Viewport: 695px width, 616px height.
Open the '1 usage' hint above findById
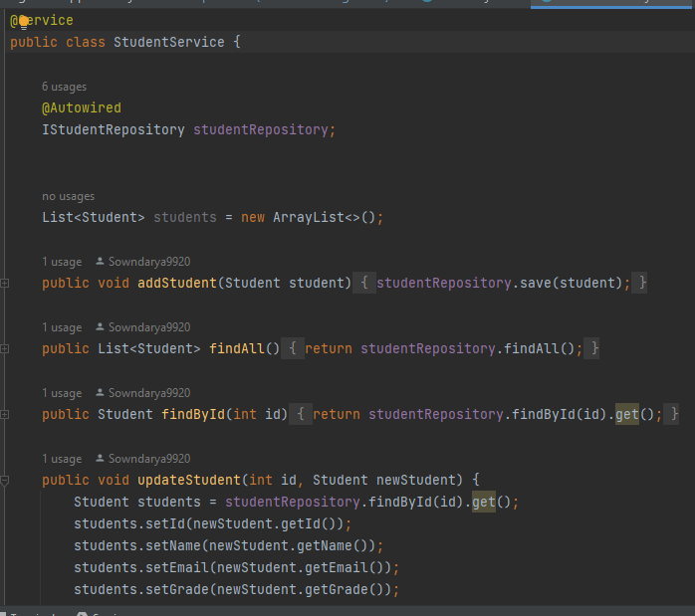pos(62,393)
